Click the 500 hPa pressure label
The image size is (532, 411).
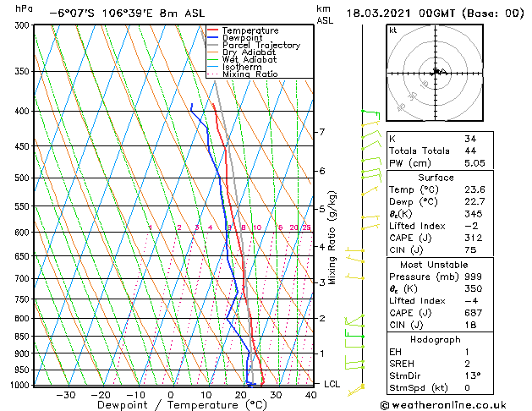[22, 178]
